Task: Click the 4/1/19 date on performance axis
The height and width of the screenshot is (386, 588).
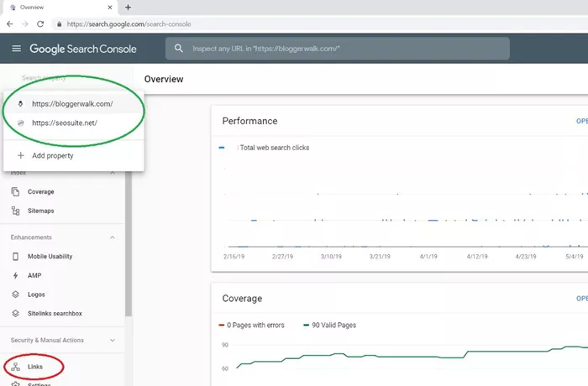Action: pyautogui.click(x=428, y=257)
